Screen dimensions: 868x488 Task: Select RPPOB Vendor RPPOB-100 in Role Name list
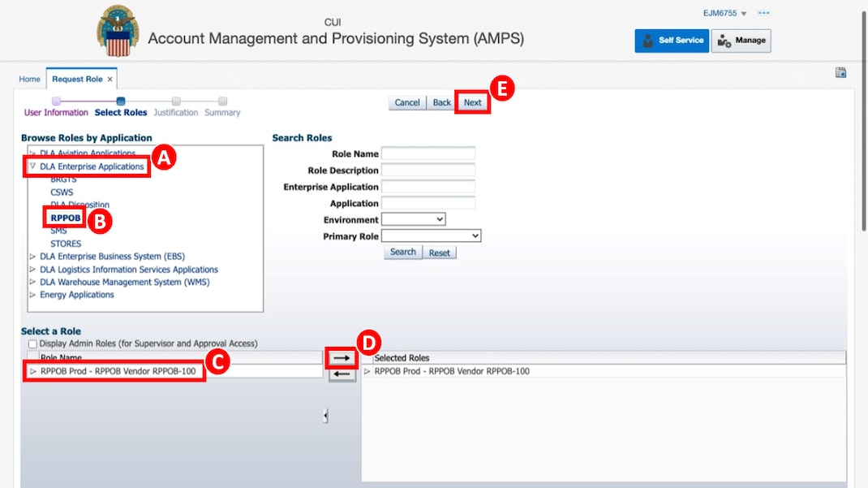(x=118, y=371)
